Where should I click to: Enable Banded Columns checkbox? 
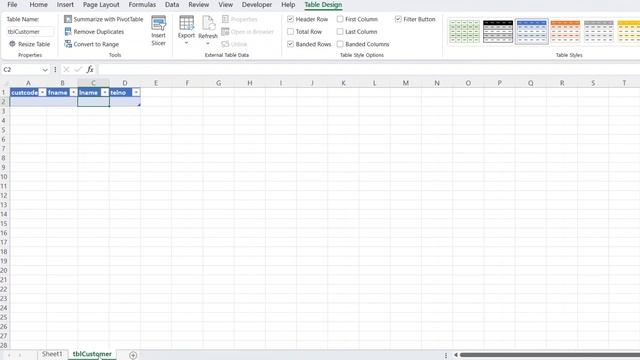(x=340, y=44)
